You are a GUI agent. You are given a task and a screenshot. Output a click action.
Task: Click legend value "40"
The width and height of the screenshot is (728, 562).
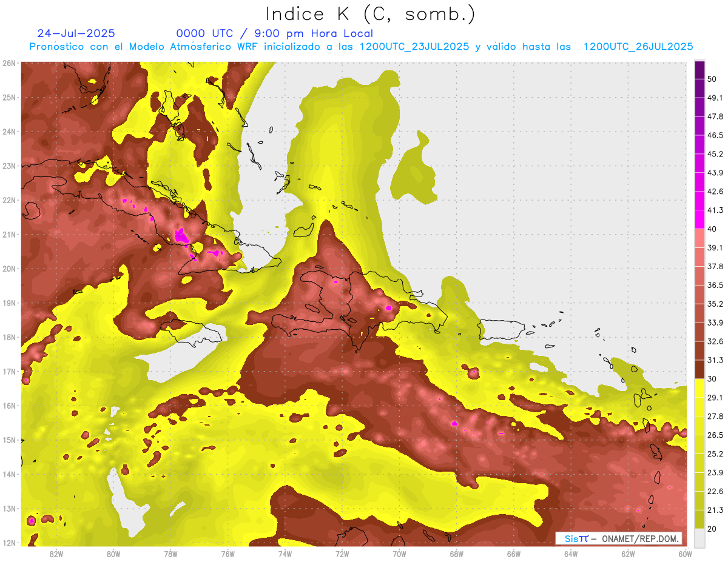[712, 229]
